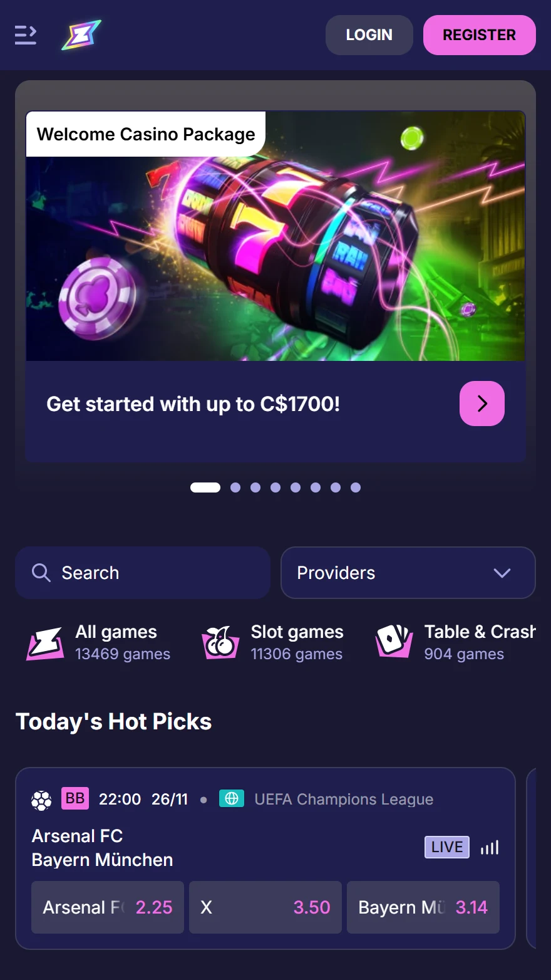Expand the Providers dropdown
This screenshot has height=980, width=551.
[x=408, y=573]
